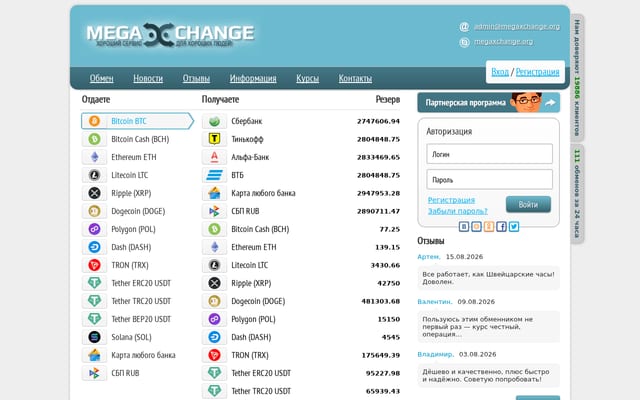Click the MegaXchange logo
The image size is (640, 400).
click(x=170, y=35)
